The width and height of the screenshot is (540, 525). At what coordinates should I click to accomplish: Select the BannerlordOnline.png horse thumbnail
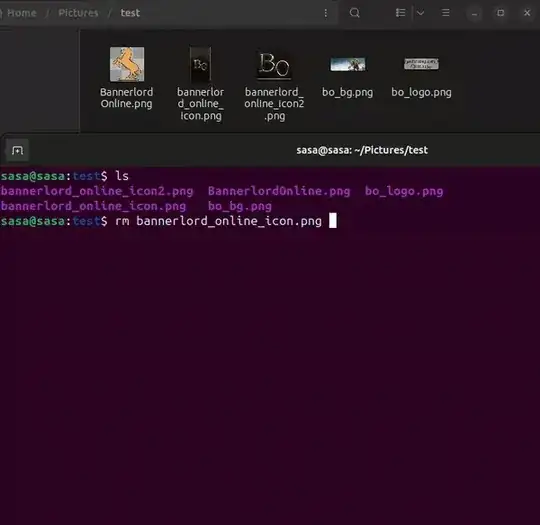[x=127, y=64]
